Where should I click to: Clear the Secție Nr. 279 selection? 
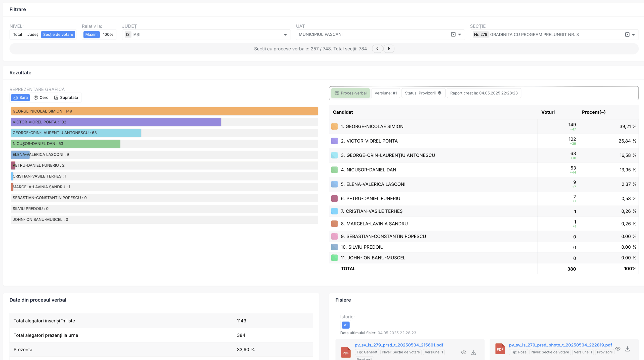(x=627, y=34)
